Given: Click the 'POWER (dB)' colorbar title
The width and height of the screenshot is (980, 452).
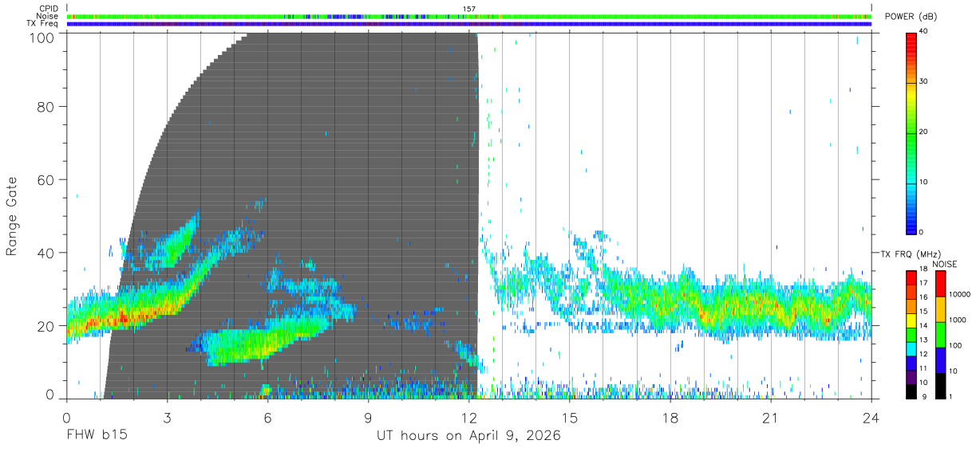Looking at the screenshot, I should [x=910, y=17].
